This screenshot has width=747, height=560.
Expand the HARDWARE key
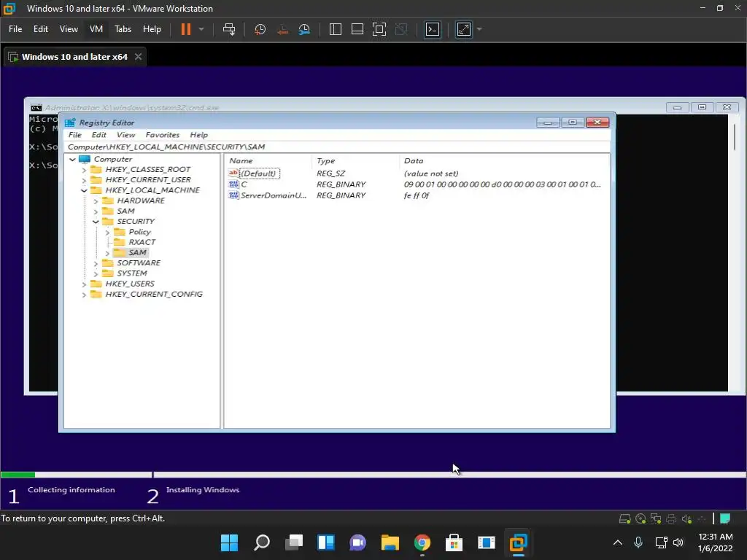click(96, 201)
